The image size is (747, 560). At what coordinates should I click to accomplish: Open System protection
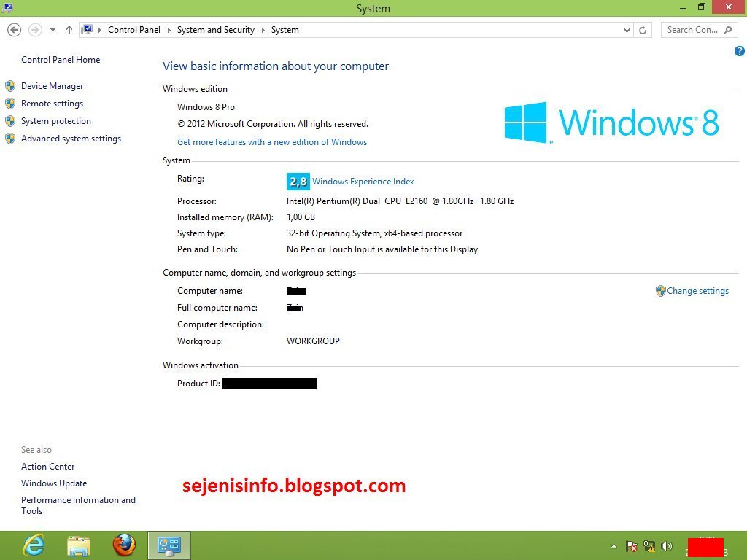click(55, 121)
